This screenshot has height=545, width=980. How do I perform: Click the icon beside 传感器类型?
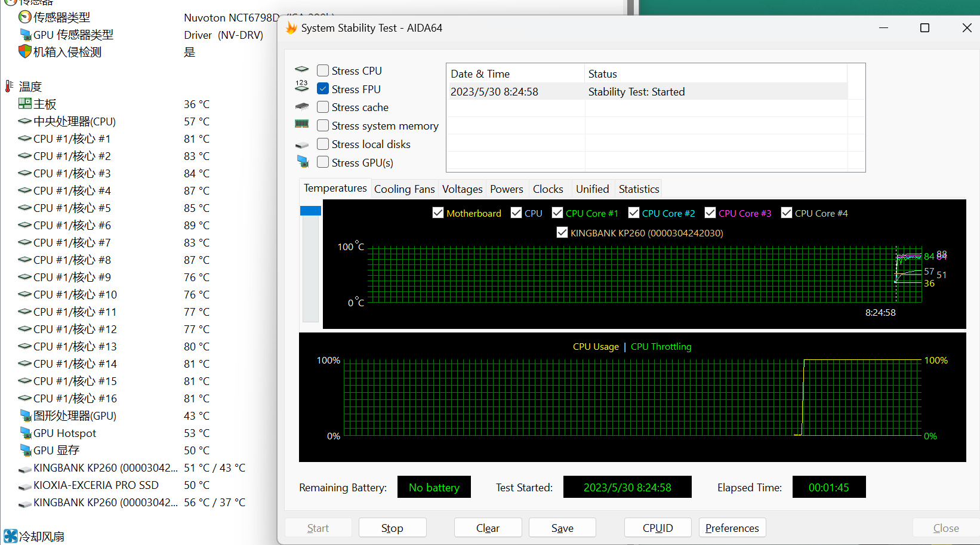[x=25, y=17]
